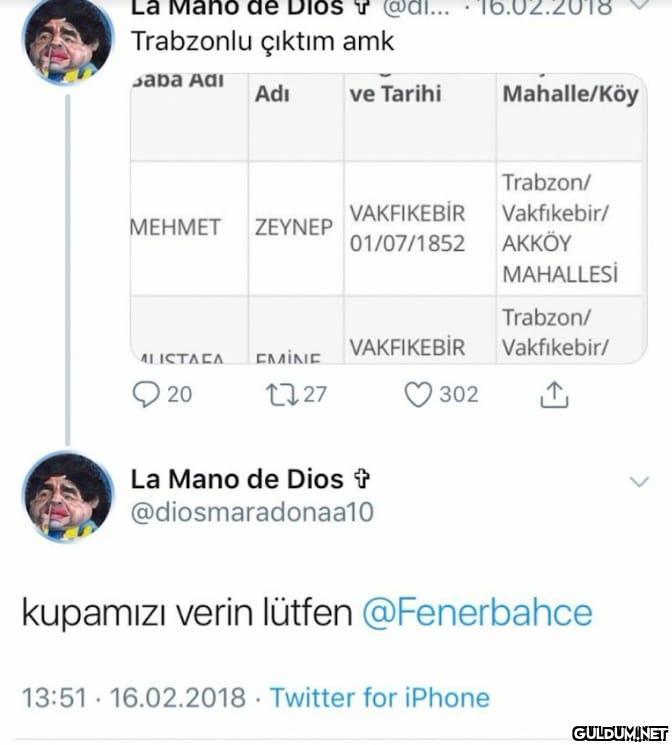The height and width of the screenshot is (745, 672).
Task: Tap the ZEYNEP cell in the table image
Action: (x=294, y=228)
